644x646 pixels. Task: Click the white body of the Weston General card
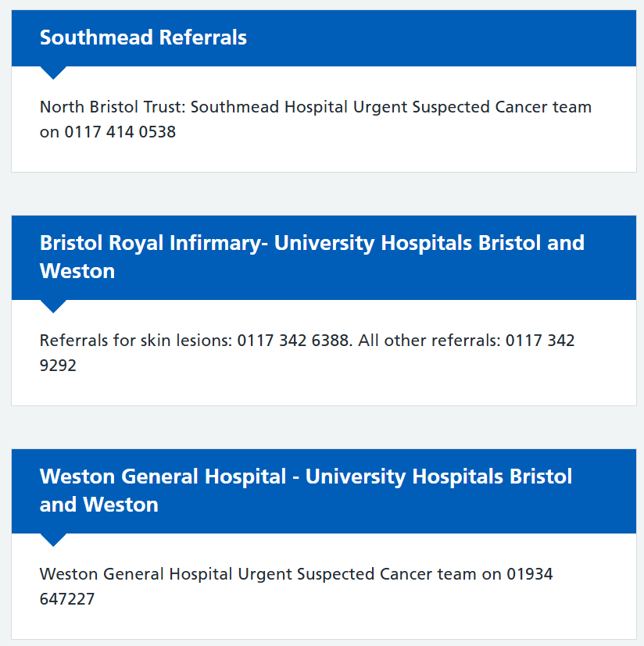(324, 587)
